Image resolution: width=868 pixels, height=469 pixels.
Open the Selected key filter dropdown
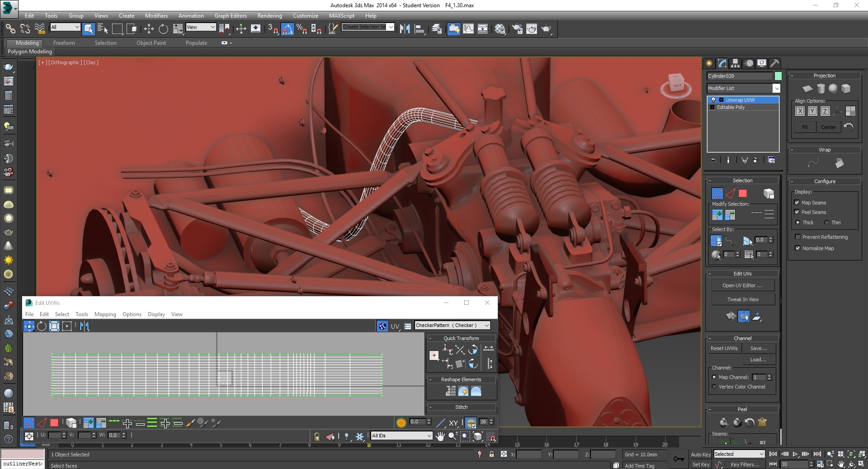pos(739,454)
